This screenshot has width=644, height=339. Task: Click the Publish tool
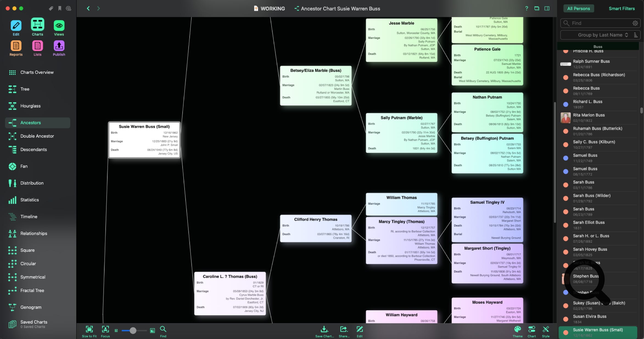(x=59, y=48)
